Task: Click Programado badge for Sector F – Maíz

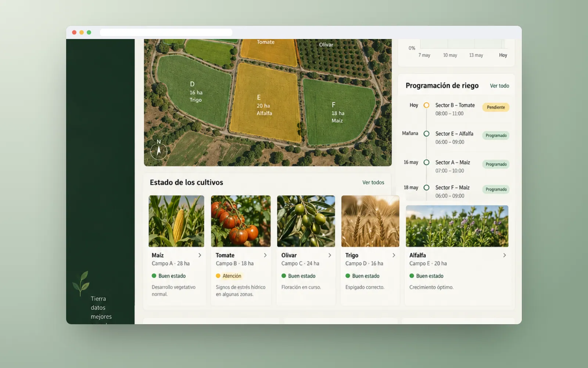Action: point(496,190)
